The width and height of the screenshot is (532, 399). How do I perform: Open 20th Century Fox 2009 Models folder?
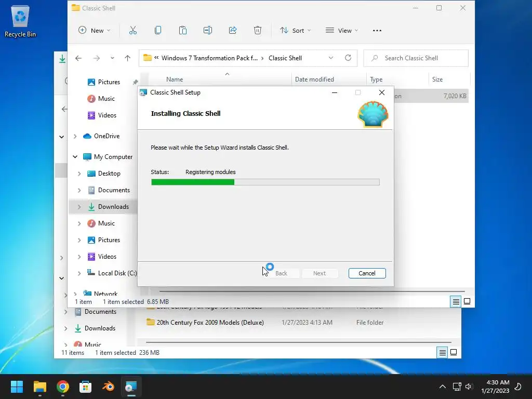coord(210,323)
